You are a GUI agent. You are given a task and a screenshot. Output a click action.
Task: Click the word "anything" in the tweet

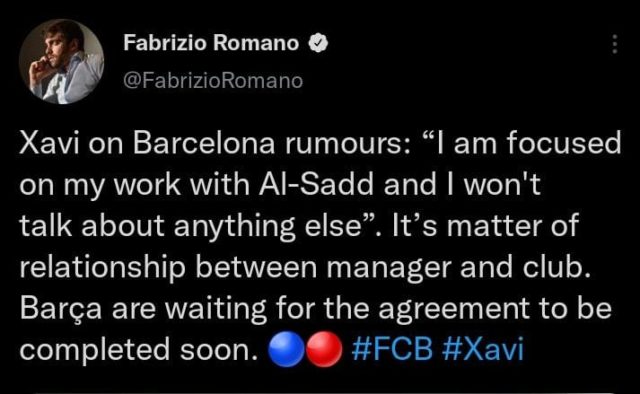pos(235,228)
